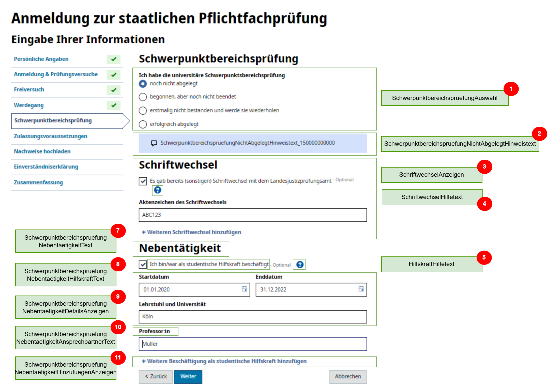Jump to the Zusammenfassung step
547x392 pixels.
pyautogui.click(x=38, y=183)
